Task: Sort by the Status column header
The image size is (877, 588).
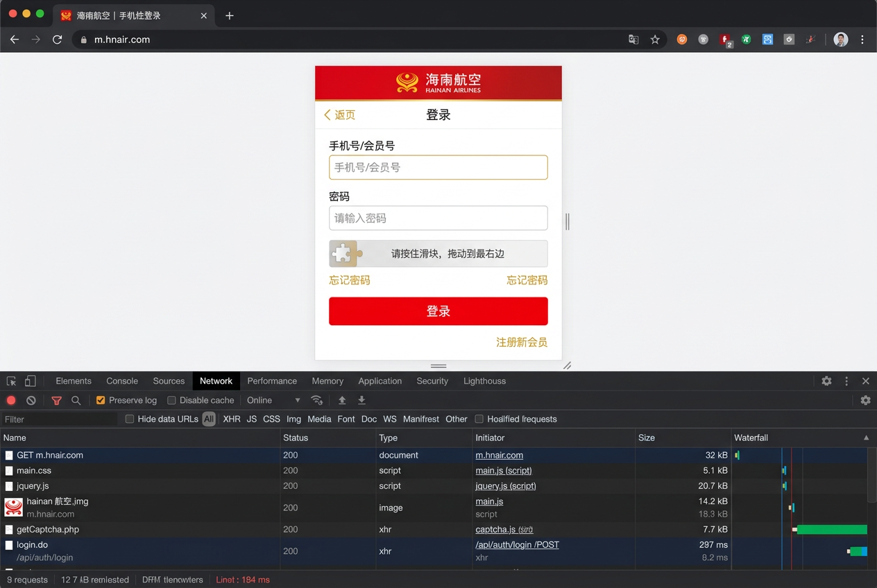Action: pyautogui.click(x=327, y=438)
